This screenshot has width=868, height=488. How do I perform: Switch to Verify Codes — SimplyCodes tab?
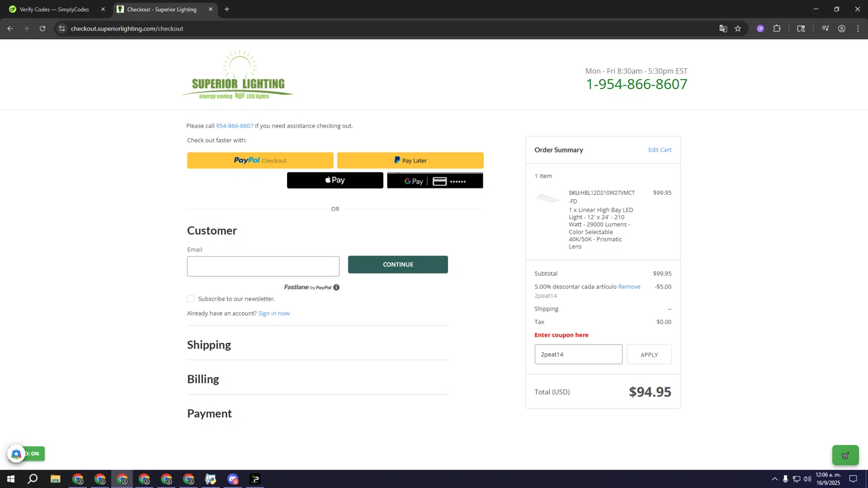(x=54, y=9)
